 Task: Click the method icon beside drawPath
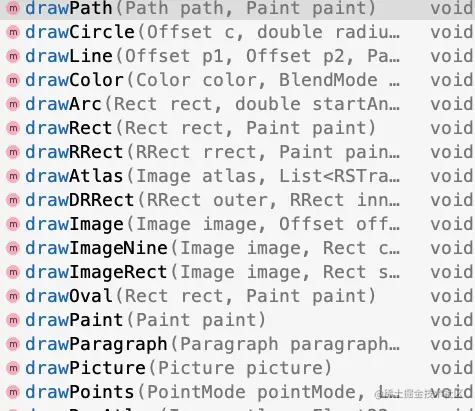13,8
